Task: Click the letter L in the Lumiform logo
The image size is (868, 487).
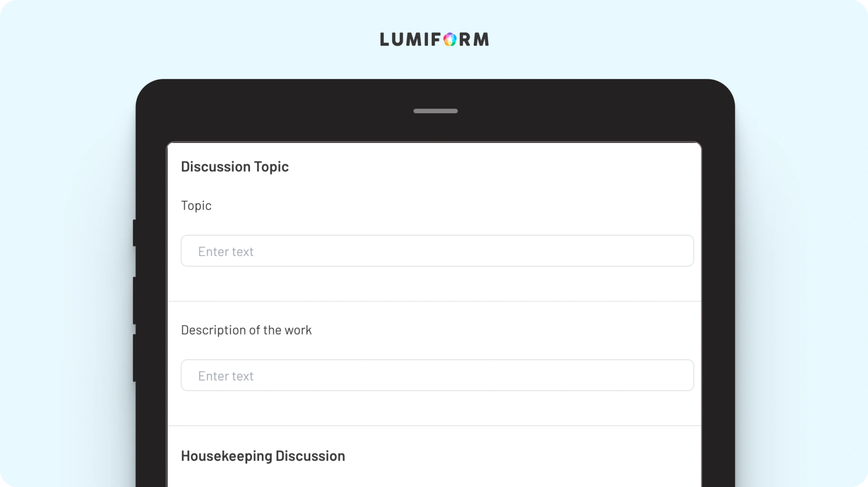Action: [385, 39]
